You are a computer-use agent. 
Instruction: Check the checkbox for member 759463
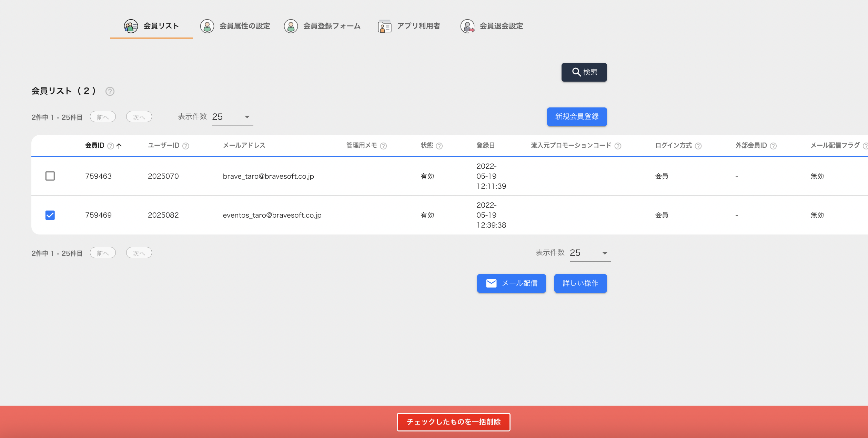pyautogui.click(x=50, y=176)
